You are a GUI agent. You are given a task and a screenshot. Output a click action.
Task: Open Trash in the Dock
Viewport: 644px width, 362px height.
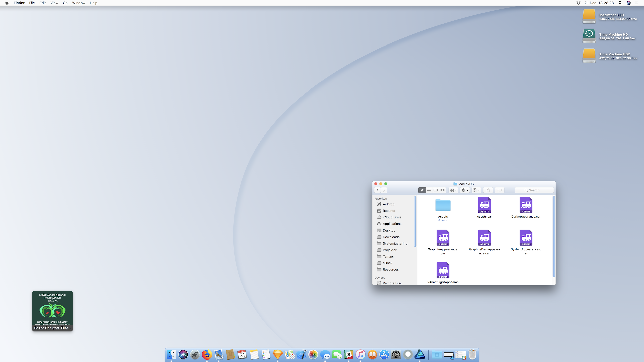[472, 355]
